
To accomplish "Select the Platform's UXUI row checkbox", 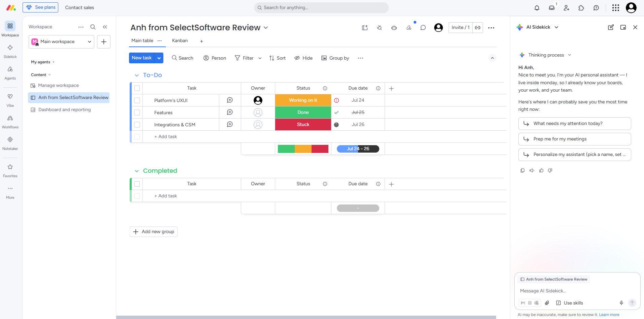I will [x=137, y=100].
